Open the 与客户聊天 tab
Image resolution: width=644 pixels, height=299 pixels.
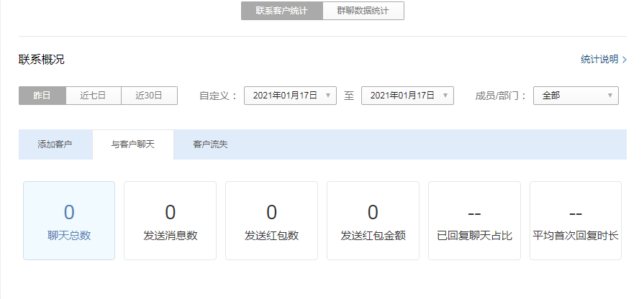pos(132,144)
